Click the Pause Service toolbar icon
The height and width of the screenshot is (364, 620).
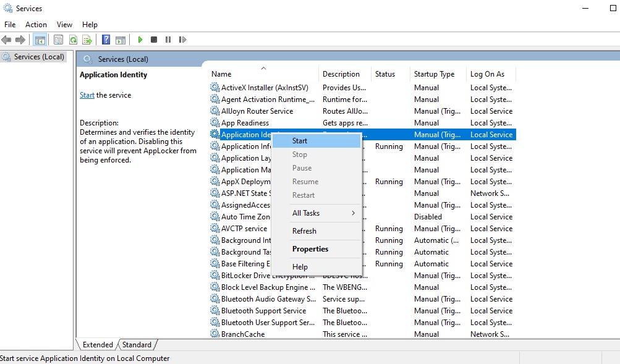click(x=168, y=40)
